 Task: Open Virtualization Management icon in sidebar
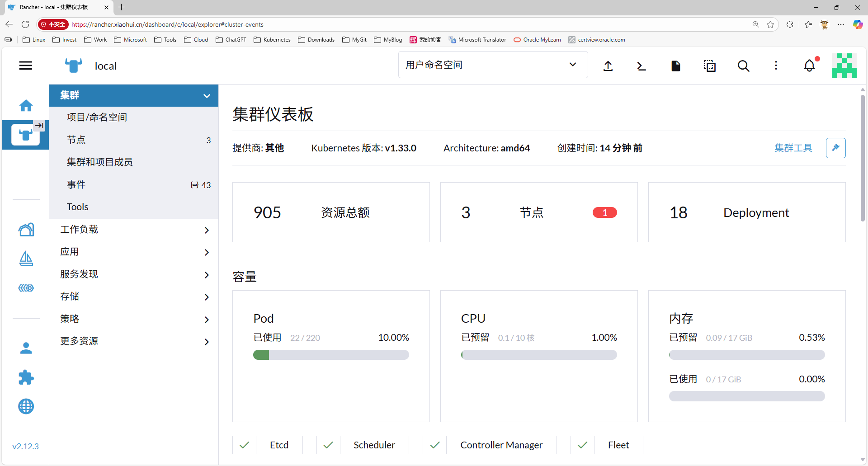point(26,288)
